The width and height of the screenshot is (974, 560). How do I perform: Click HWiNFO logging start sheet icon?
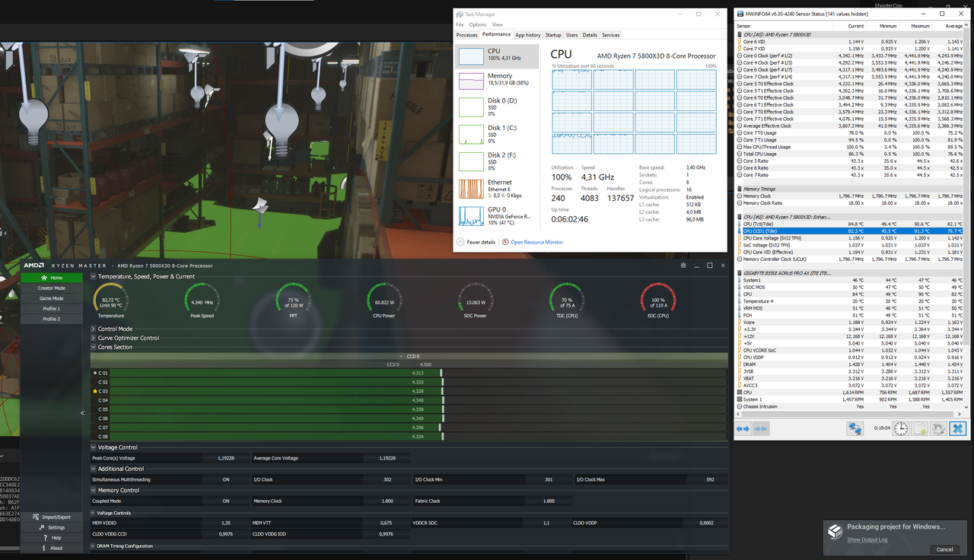pyautogui.click(x=919, y=429)
